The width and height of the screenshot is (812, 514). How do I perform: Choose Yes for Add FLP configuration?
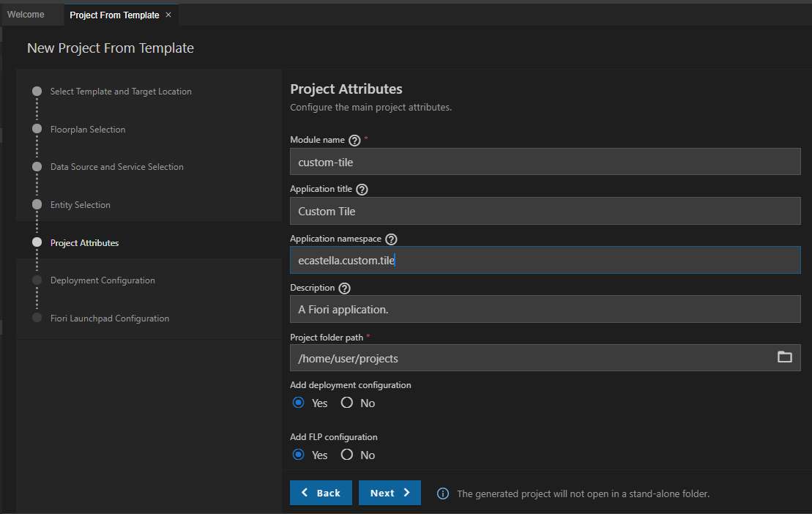point(298,455)
